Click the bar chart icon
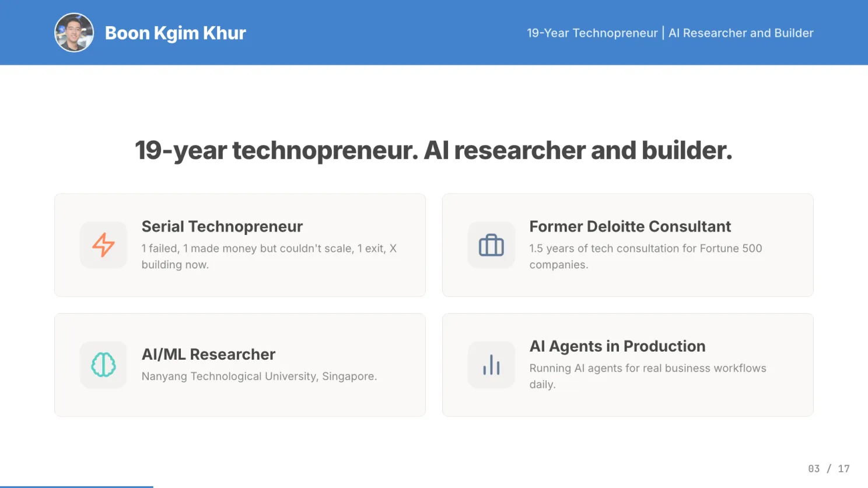Viewport: 868px width, 488px height. coord(491,365)
